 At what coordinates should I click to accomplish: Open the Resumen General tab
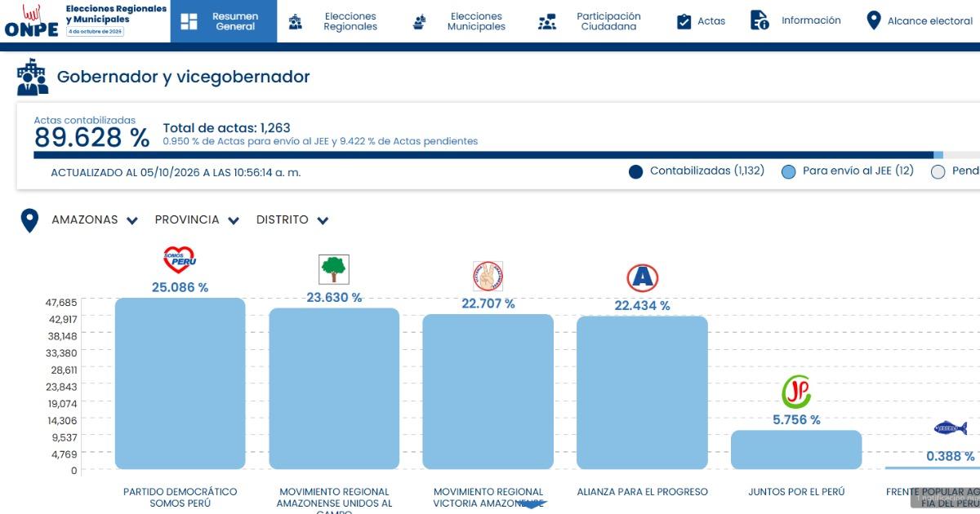click(224, 21)
